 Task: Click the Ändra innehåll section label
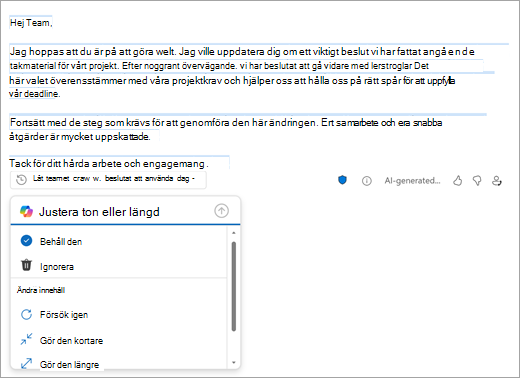click(x=41, y=290)
